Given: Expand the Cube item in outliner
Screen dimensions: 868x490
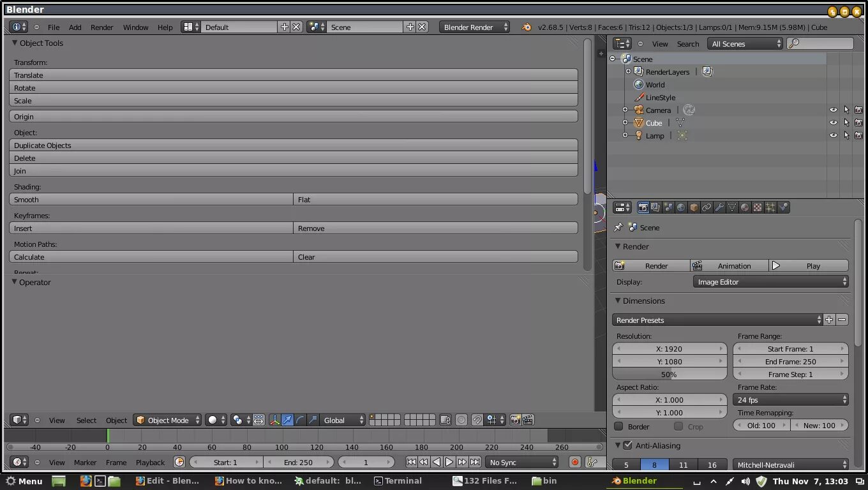Looking at the screenshot, I should coord(625,123).
